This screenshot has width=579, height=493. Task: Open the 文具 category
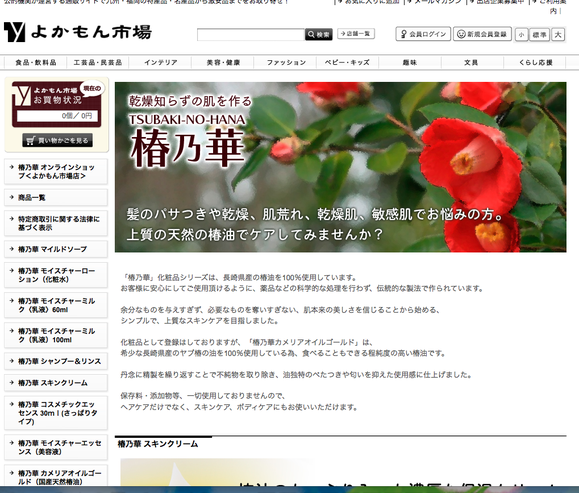pos(472,62)
